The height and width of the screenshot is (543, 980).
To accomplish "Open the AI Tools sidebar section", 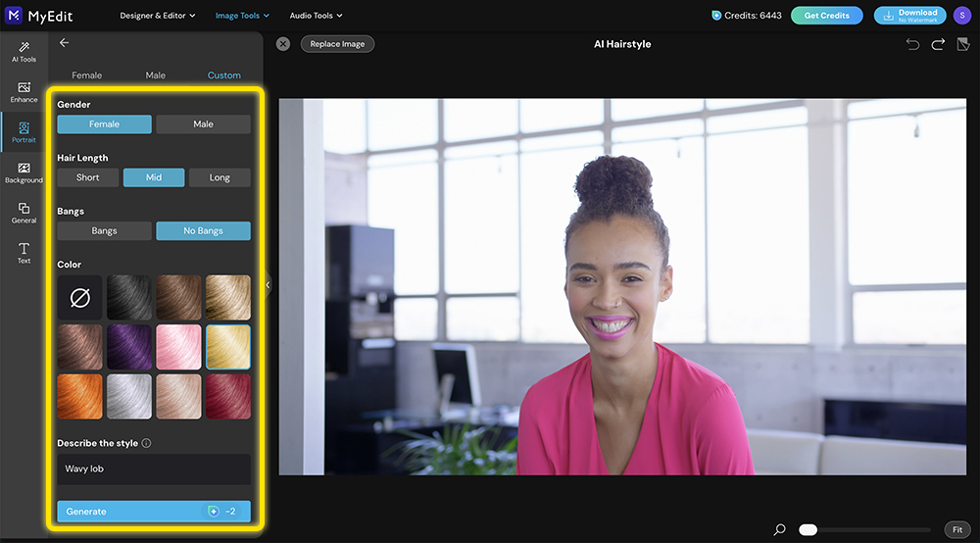I will (24, 52).
